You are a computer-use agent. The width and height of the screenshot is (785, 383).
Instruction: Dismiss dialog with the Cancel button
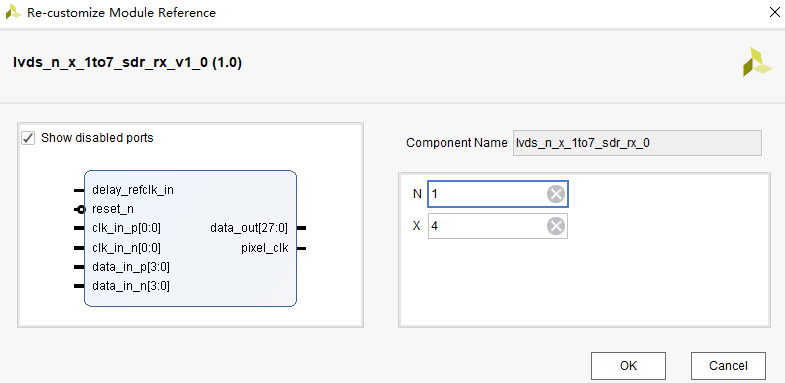click(728, 366)
